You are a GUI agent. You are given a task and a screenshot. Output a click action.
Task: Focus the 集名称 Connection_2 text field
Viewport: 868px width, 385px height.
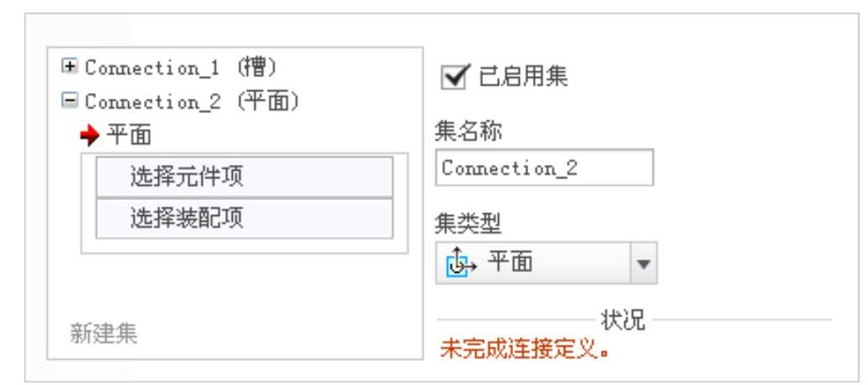[544, 167]
